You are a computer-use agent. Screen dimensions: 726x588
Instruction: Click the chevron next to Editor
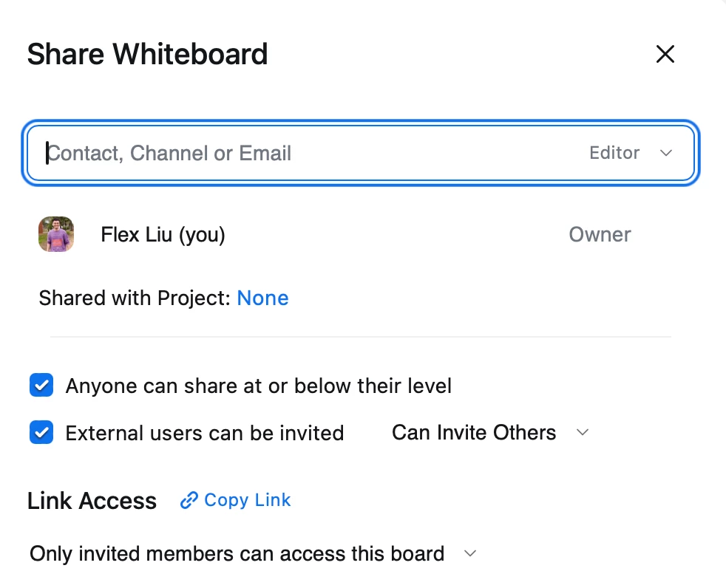[666, 153]
